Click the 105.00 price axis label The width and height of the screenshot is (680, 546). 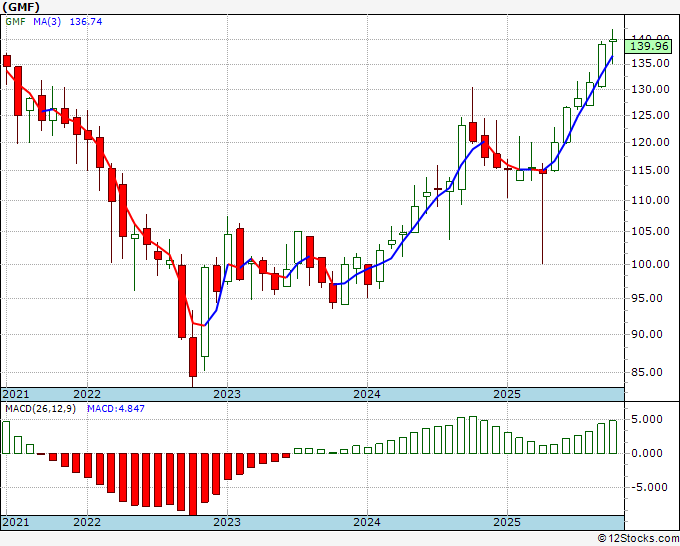(x=649, y=232)
